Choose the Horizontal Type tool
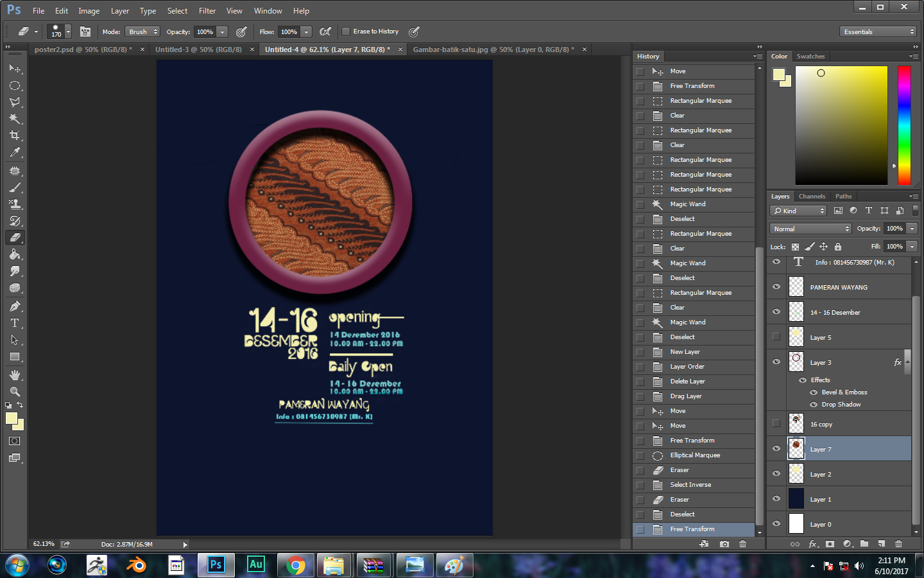The width and height of the screenshot is (924, 578). point(15,322)
